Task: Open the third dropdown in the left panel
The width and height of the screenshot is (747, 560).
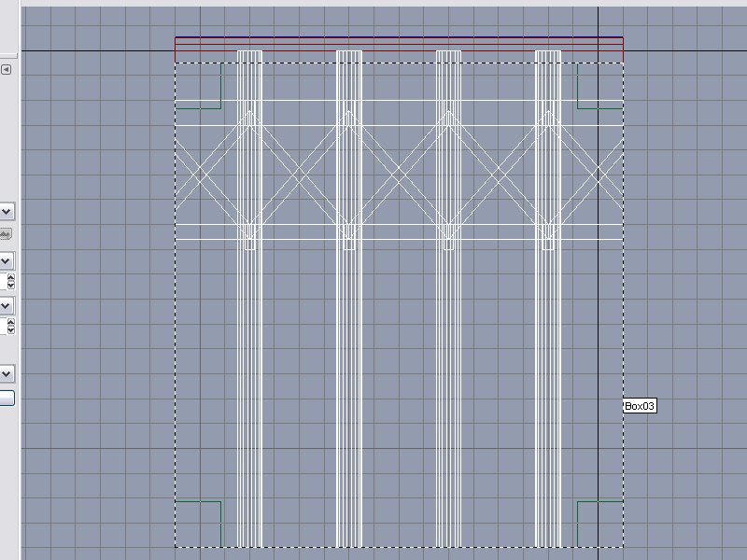Action: (7, 305)
